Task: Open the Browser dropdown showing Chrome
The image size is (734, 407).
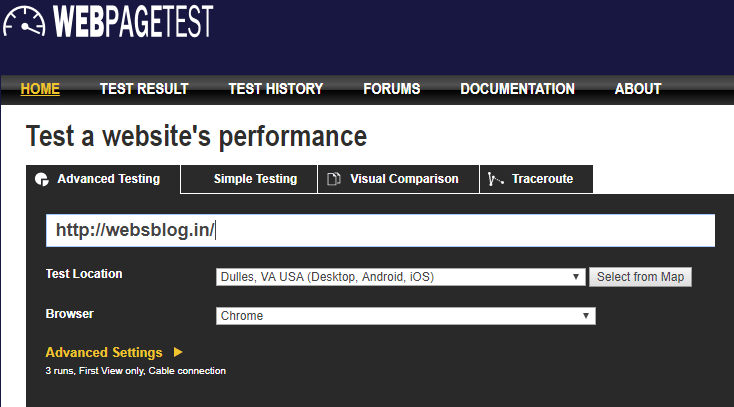Action: (405, 316)
